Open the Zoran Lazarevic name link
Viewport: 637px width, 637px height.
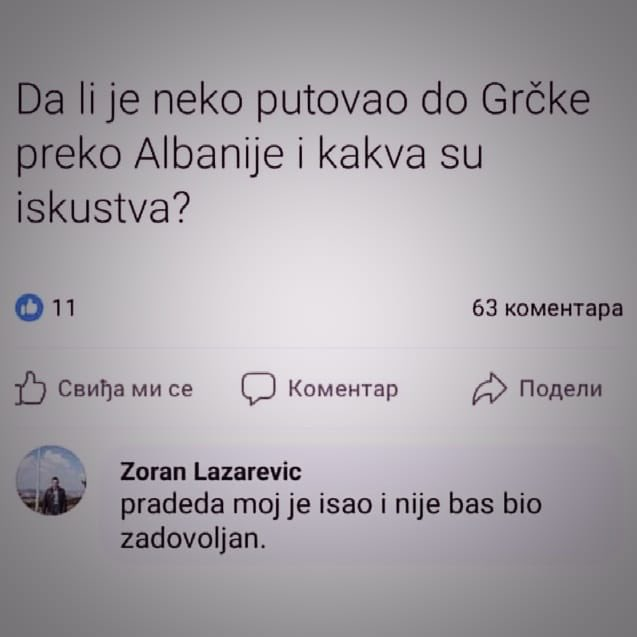coord(210,472)
